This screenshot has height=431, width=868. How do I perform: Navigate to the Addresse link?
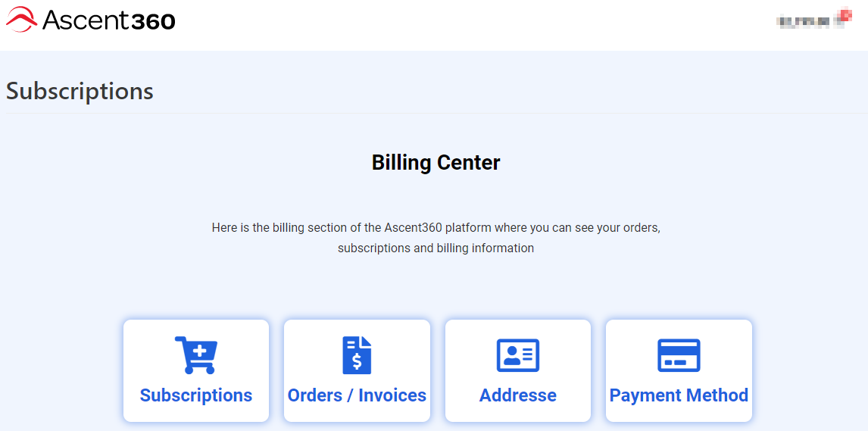pyautogui.click(x=517, y=395)
